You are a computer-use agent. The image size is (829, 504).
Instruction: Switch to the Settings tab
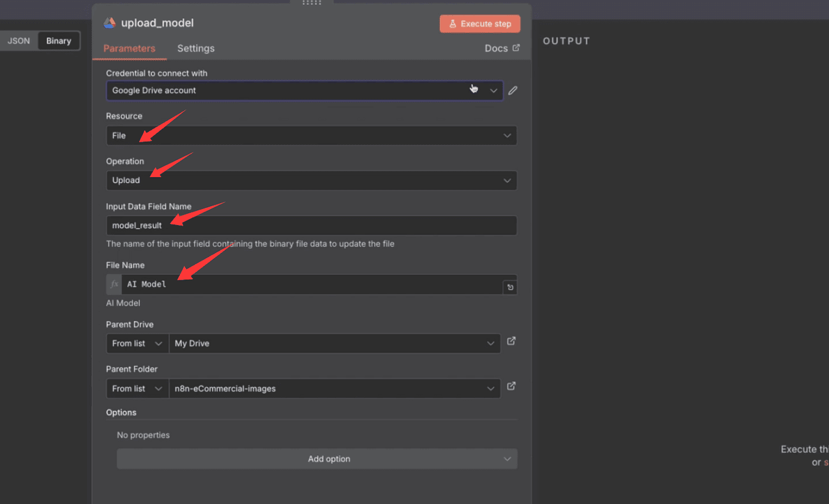pos(195,49)
